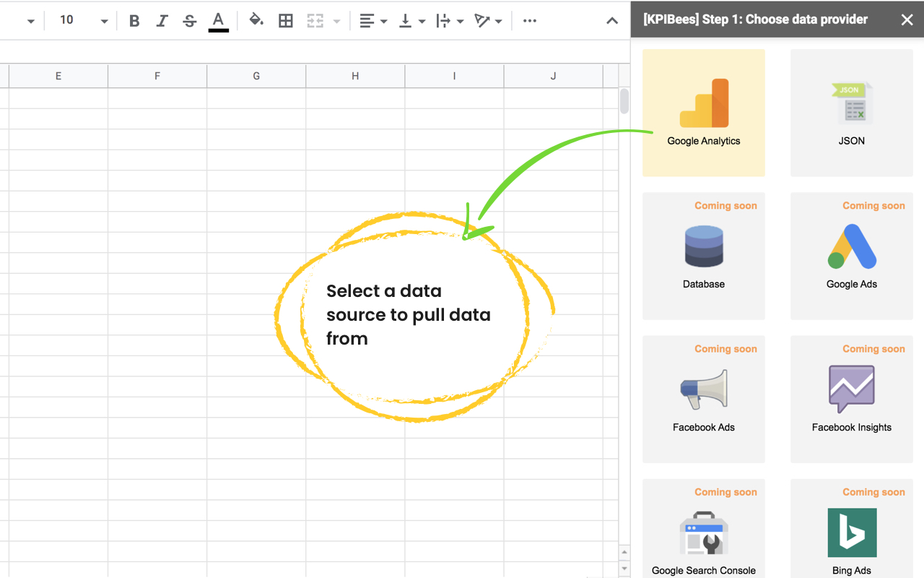Select column I header
The width and height of the screenshot is (924, 578).
[x=454, y=76]
